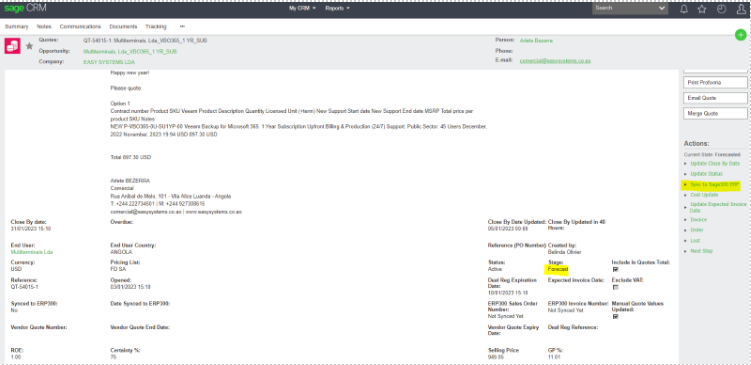Viewport: 751px width, 365px height.
Task: Run Cost Update action
Action: pos(704,195)
